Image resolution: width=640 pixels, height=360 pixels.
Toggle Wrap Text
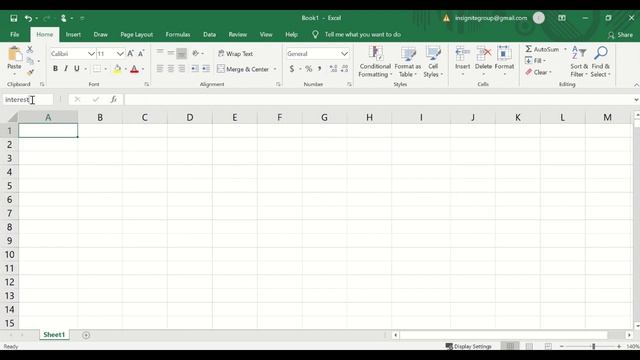tap(235, 53)
